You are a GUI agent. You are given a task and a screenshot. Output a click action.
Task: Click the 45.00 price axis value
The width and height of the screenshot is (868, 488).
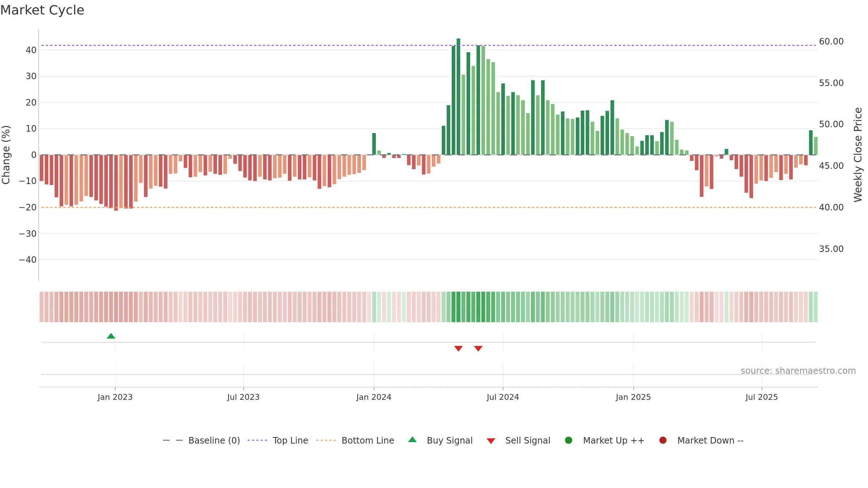point(831,166)
